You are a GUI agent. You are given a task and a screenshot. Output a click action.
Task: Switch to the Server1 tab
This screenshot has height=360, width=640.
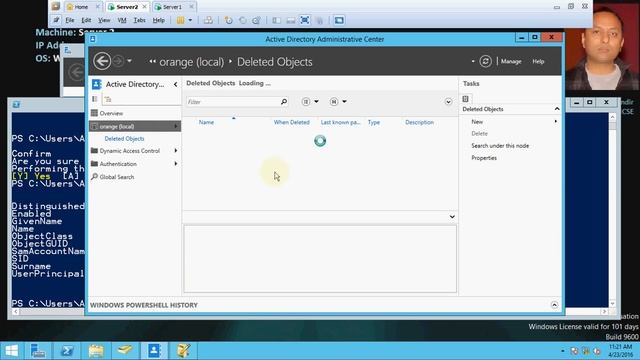coord(173,7)
